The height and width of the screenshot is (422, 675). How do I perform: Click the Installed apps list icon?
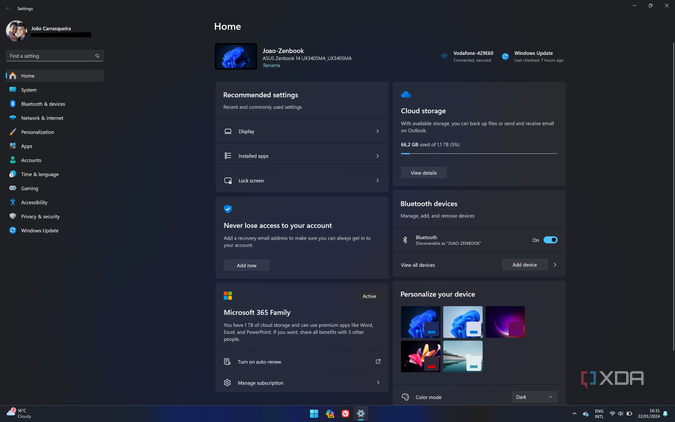[x=228, y=156]
